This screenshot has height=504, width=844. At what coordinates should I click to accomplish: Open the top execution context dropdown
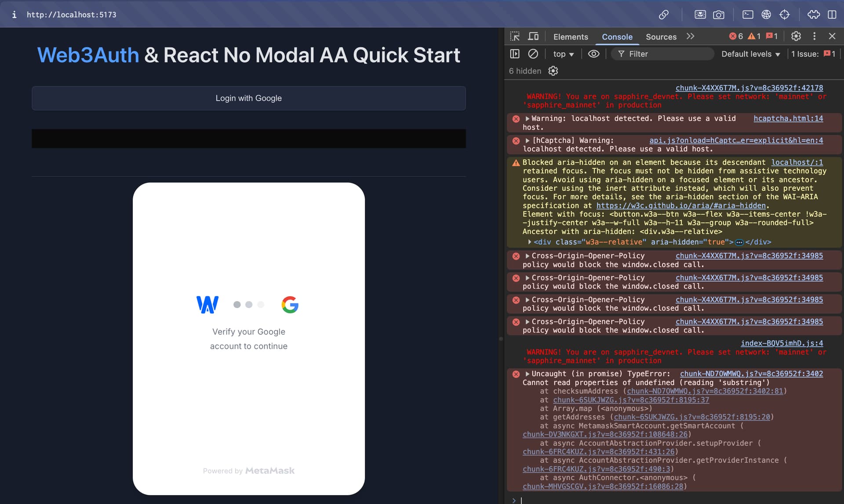point(564,54)
